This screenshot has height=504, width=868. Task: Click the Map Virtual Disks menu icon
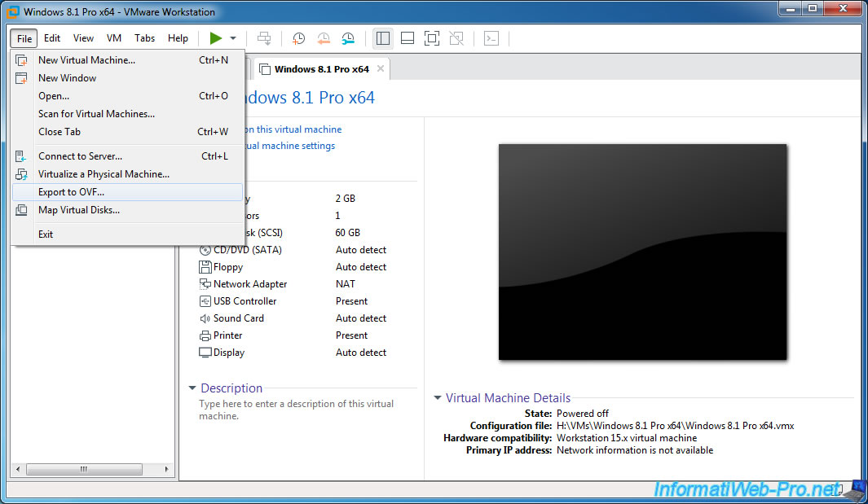tap(21, 210)
